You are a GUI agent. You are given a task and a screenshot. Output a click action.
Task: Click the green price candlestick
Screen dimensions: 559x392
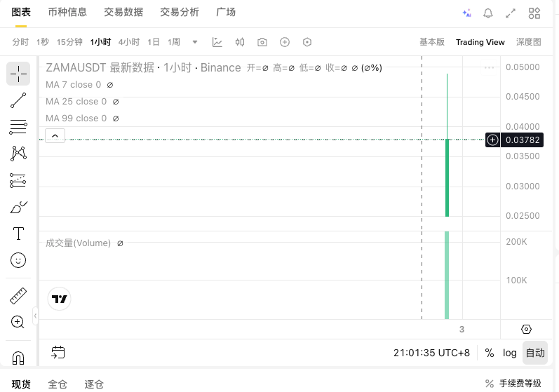(x=447, y=177)
